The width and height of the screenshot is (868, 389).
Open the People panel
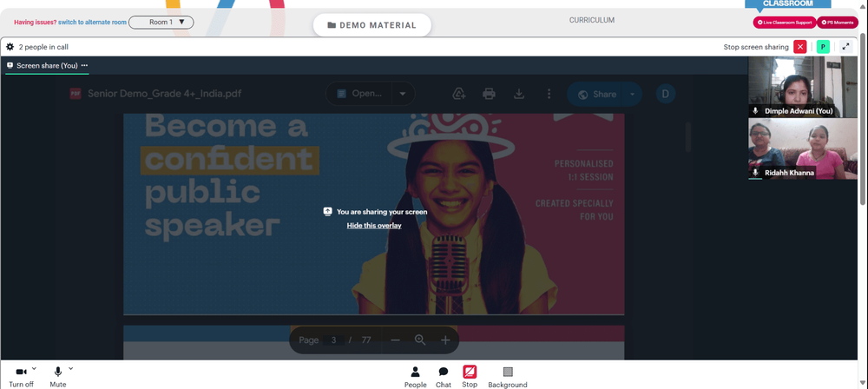415,377
